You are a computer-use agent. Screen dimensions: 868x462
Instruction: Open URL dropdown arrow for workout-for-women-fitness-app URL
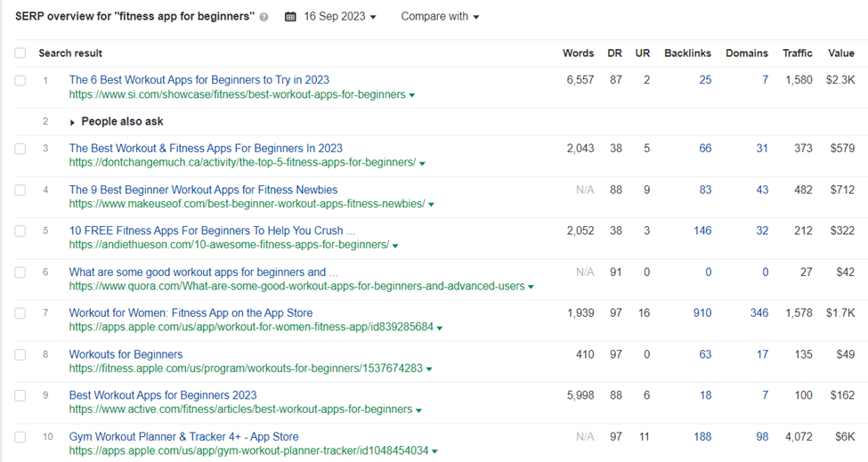440,328
